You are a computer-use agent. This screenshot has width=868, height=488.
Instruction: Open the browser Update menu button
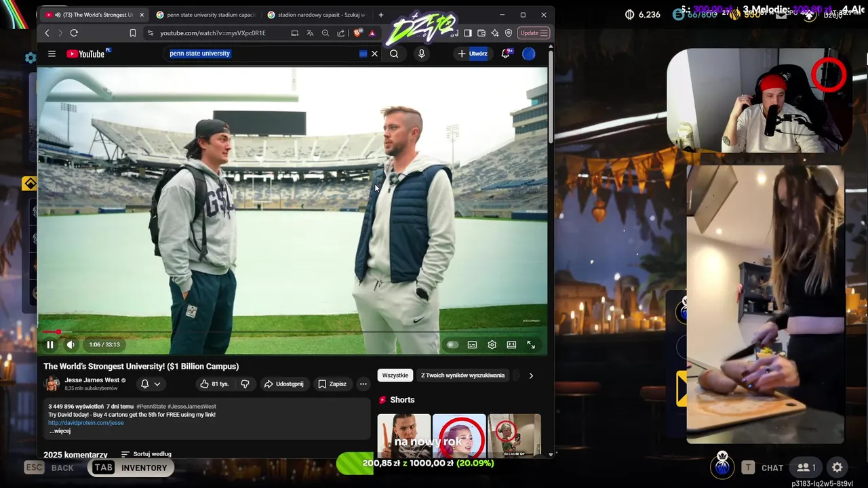(533, 33)
